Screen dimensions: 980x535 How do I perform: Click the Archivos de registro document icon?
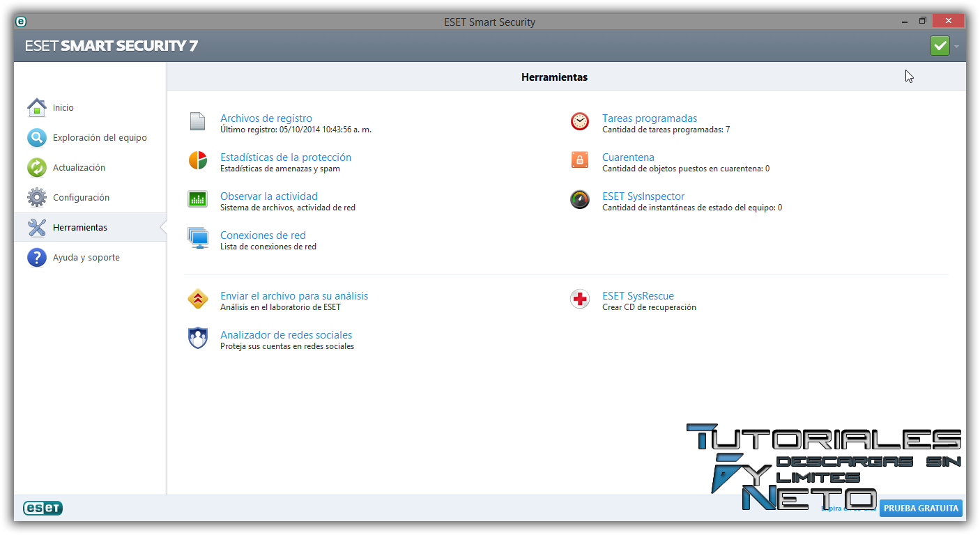click(198, 121)
